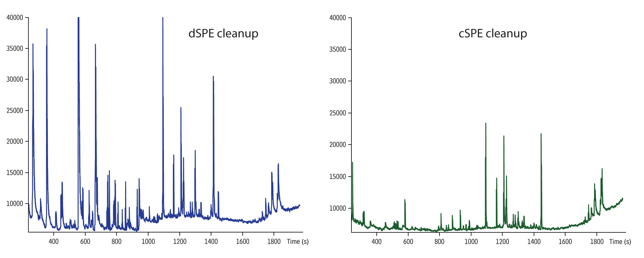
Task: Click "Time (s)" axis label on cSPE chart
Action: pyautogui.click(x=620, y=242)
